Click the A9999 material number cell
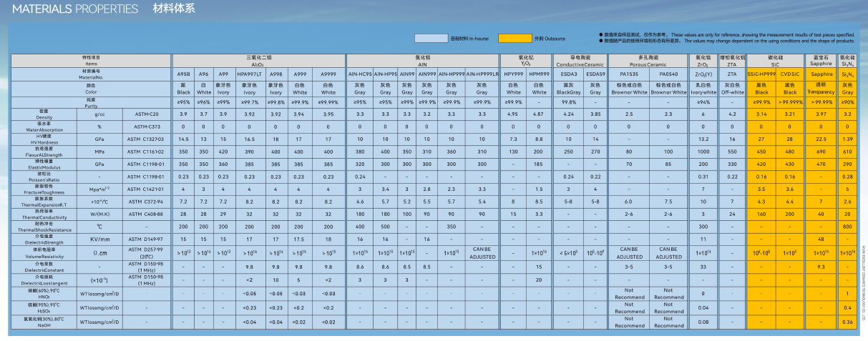This screenshot has width=868, height=341. pos(328,74)
